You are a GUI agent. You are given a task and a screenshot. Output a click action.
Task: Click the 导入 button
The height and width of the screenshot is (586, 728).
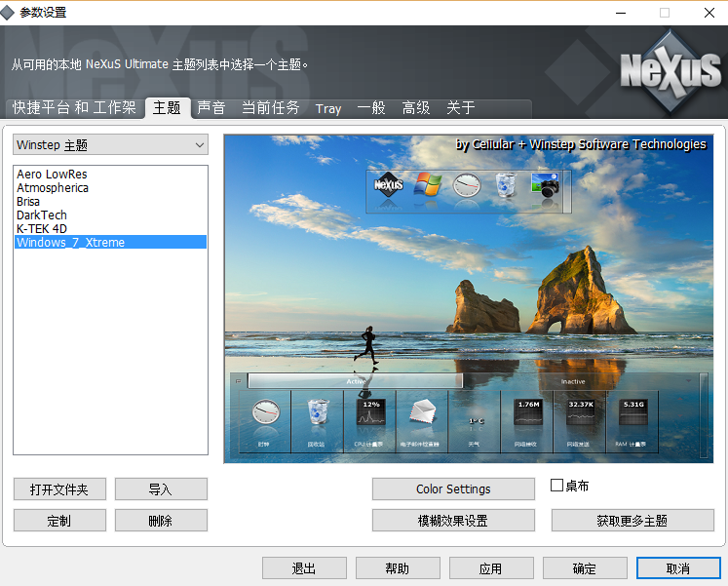click(x=161, y=488)
